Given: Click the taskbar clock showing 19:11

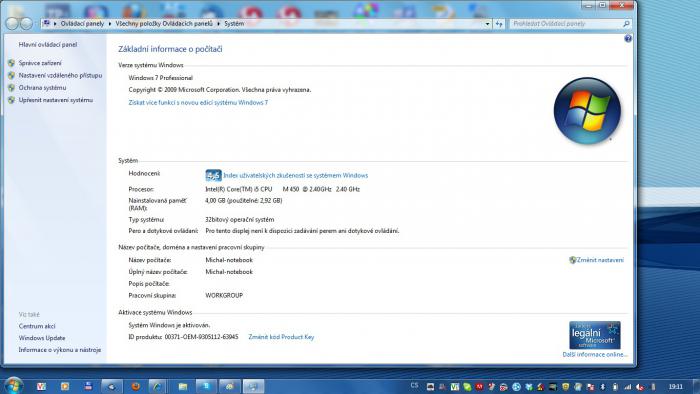Looking at the screenshot, I should coord(675,386).
